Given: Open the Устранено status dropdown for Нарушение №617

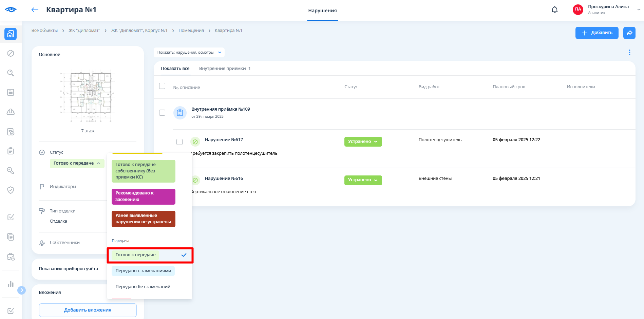Looking at the screenshot, I should (363, 142).
